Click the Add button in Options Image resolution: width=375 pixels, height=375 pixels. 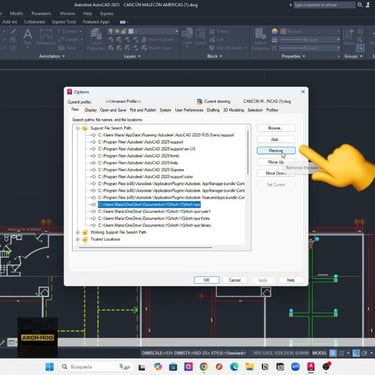pyautogui.click(x=276, y=139)
